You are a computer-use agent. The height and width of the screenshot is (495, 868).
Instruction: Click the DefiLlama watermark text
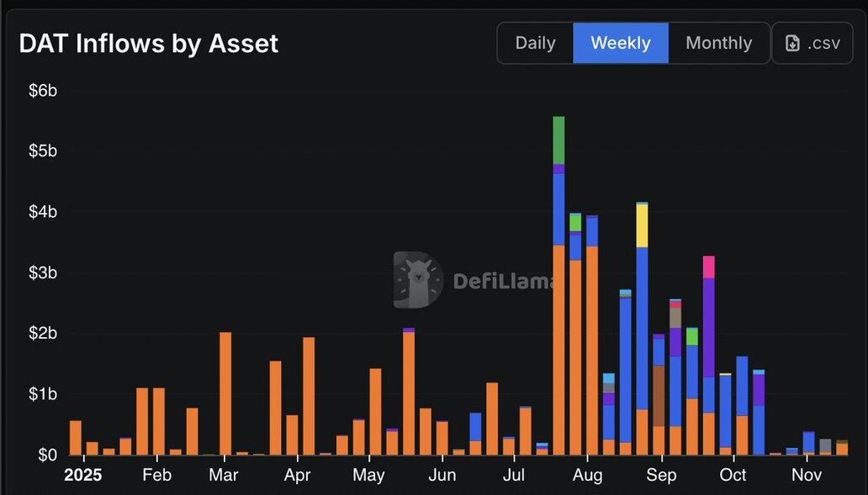[503, 281]
